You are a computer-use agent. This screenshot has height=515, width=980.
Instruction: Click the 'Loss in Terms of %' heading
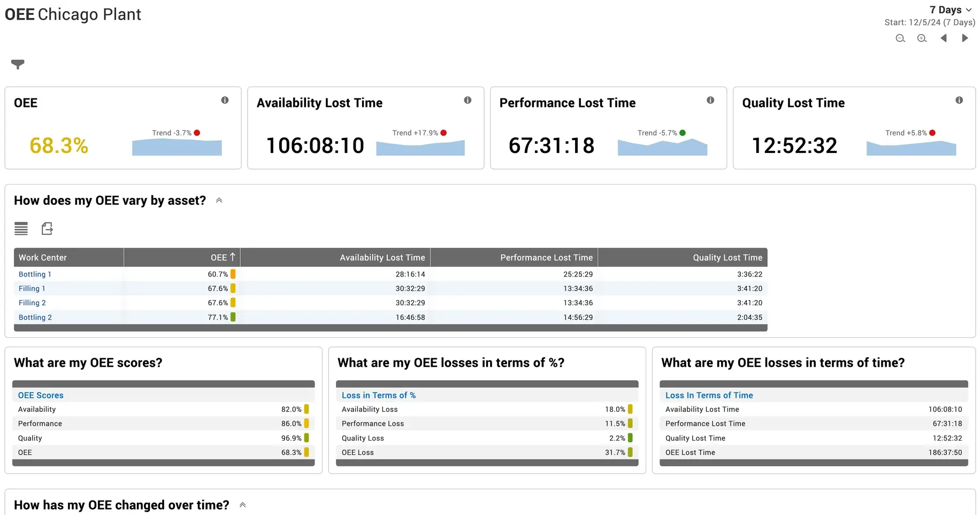coord(379,395)
